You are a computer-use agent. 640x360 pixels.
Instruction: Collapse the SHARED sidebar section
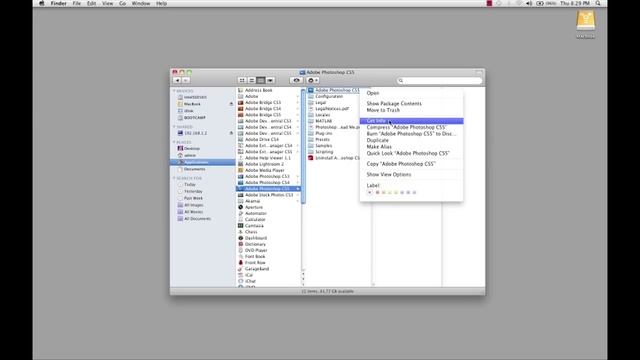coord(174,127)
